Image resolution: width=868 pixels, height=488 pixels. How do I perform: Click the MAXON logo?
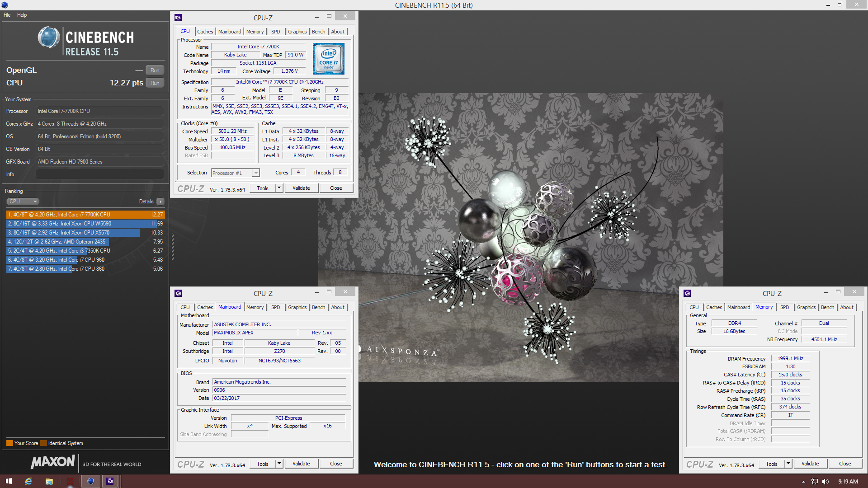click(x=53, y=462)
